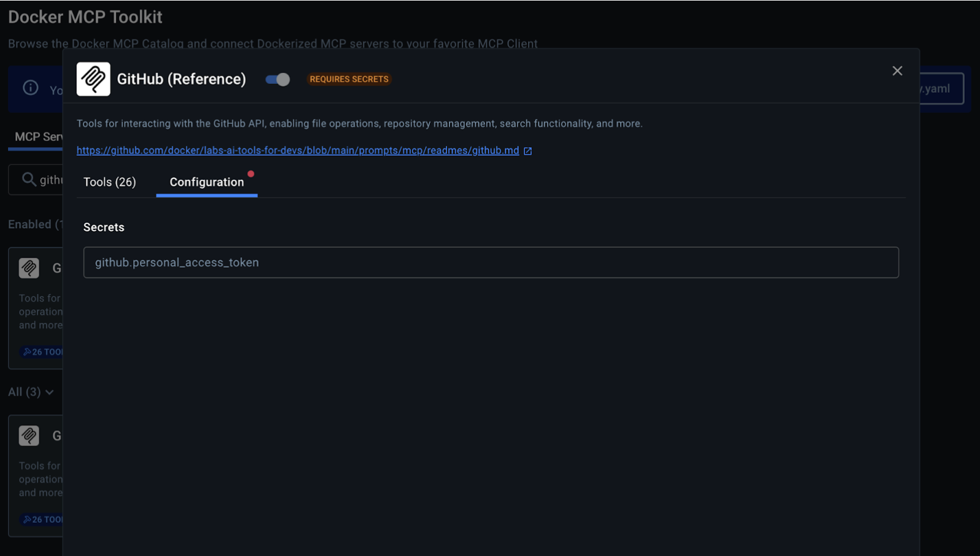Click the 26 tools badge under Enabled
The height and width of the screenshot is (556, 980).
(42, 352)
